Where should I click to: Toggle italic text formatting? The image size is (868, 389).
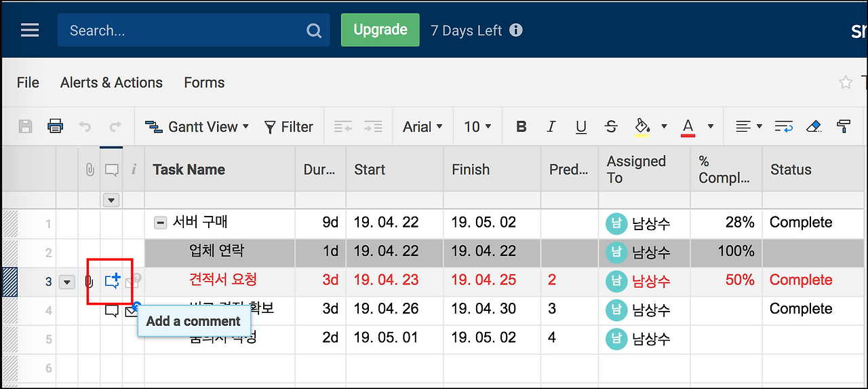click(x=551, y=127)
